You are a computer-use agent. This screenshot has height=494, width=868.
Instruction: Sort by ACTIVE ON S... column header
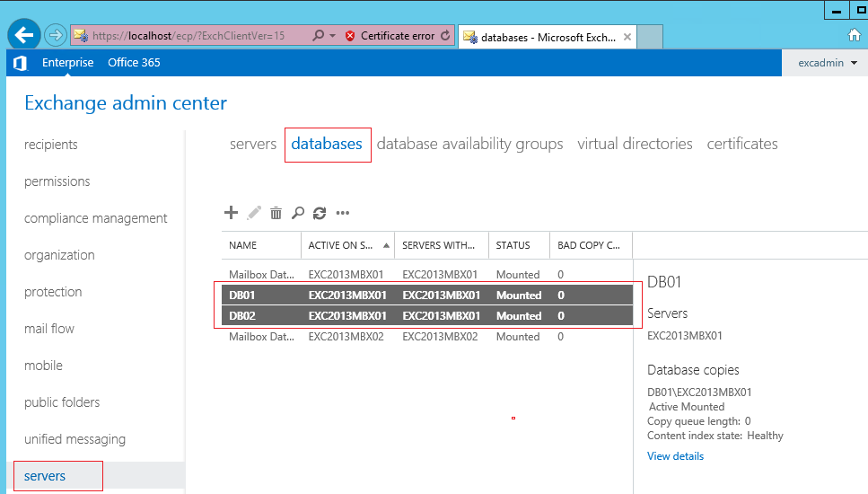(x=347, y=245)
